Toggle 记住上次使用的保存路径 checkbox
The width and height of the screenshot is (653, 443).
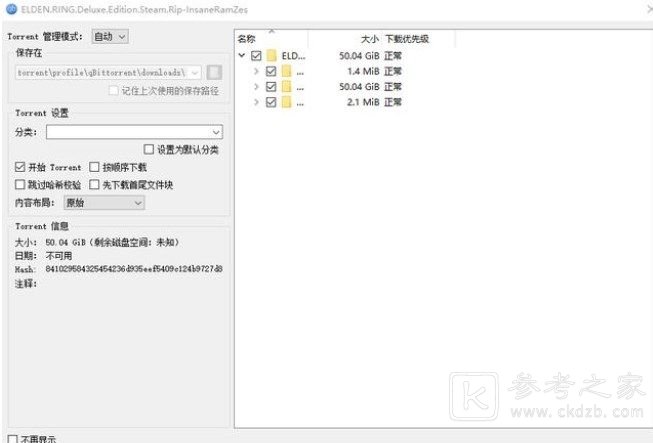coord(113,90)
